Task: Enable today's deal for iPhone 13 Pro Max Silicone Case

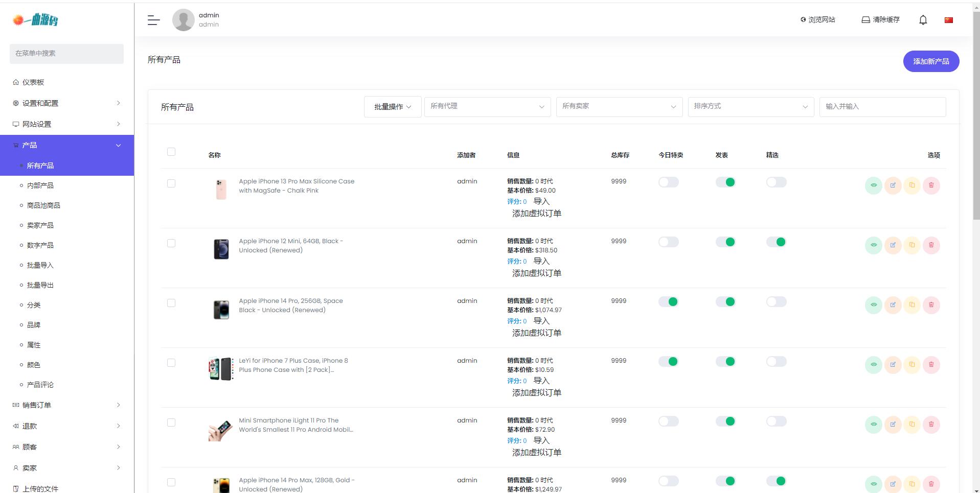Action: click(669, 182)
